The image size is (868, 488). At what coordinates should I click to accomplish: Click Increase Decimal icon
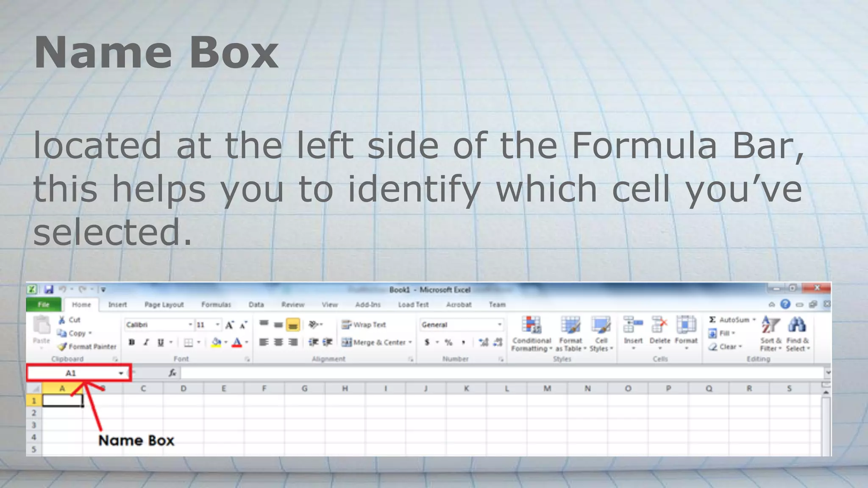point(484,342)
